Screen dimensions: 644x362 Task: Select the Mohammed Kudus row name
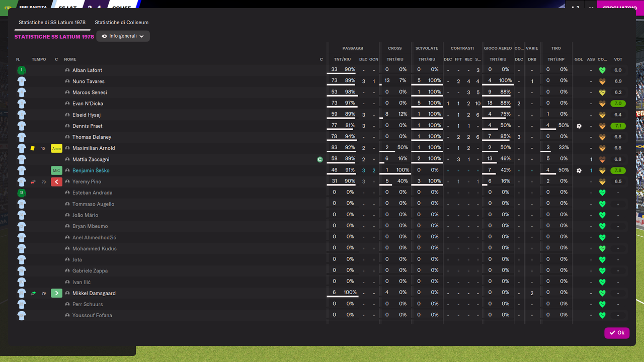tap(95, 248)
